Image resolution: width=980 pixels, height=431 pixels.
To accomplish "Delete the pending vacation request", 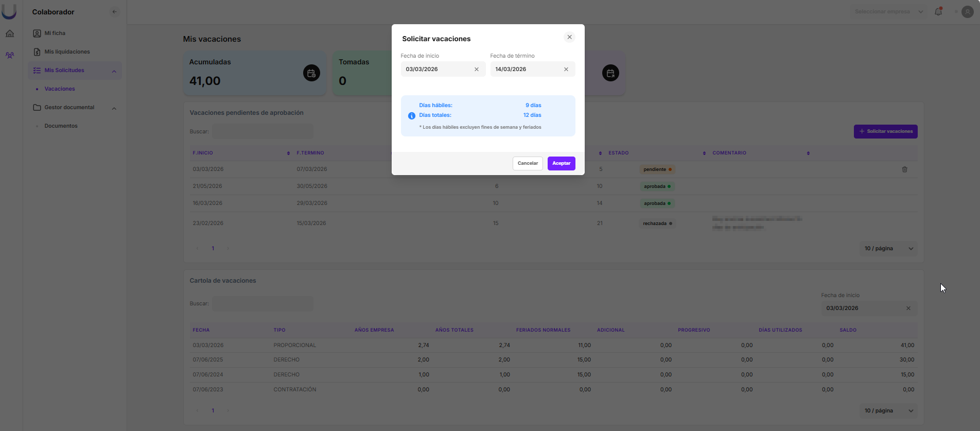I will pyautogui.click(x=904, y=169).
